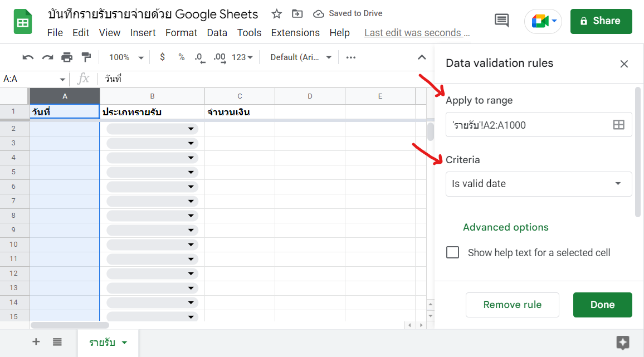Hide the menus with the up chevron

pos(422,57)
